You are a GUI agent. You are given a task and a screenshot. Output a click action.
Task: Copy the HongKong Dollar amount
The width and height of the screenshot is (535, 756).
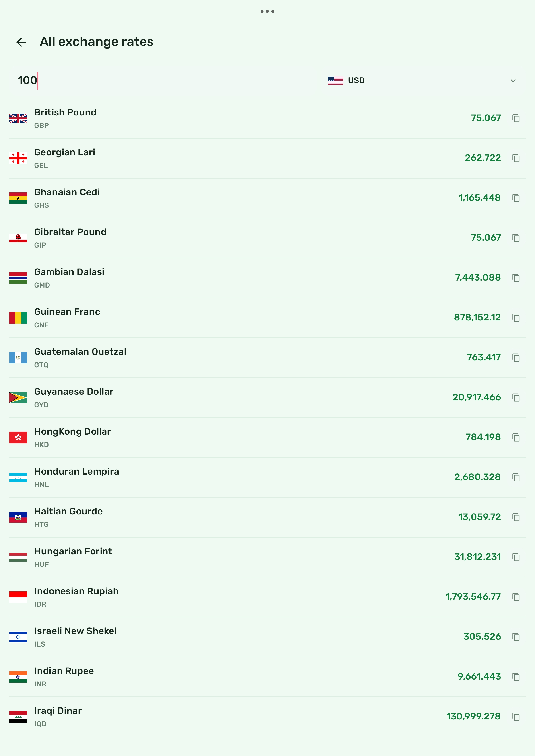(516, 437)
